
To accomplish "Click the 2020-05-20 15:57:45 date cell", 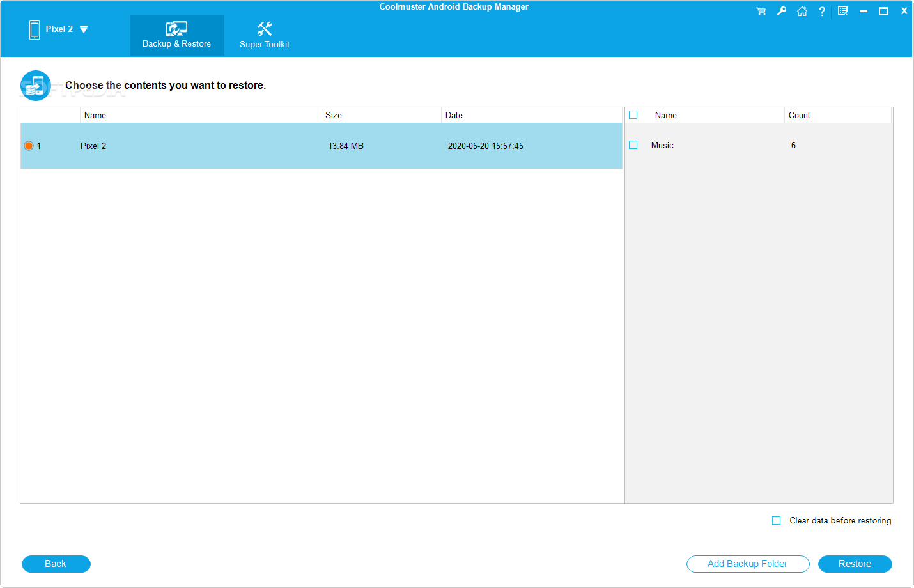I will point(486,146).
